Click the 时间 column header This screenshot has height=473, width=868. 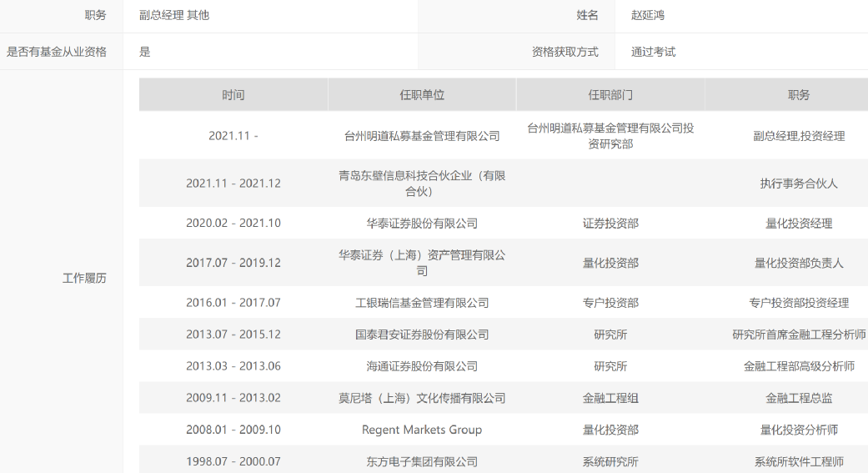point(233,95)
